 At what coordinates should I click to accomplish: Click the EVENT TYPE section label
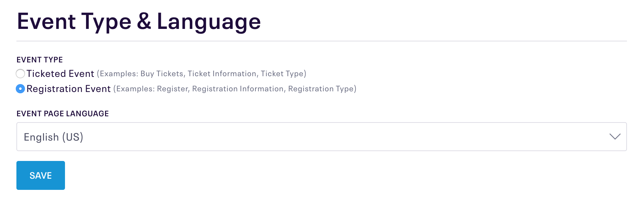point(40,60)
